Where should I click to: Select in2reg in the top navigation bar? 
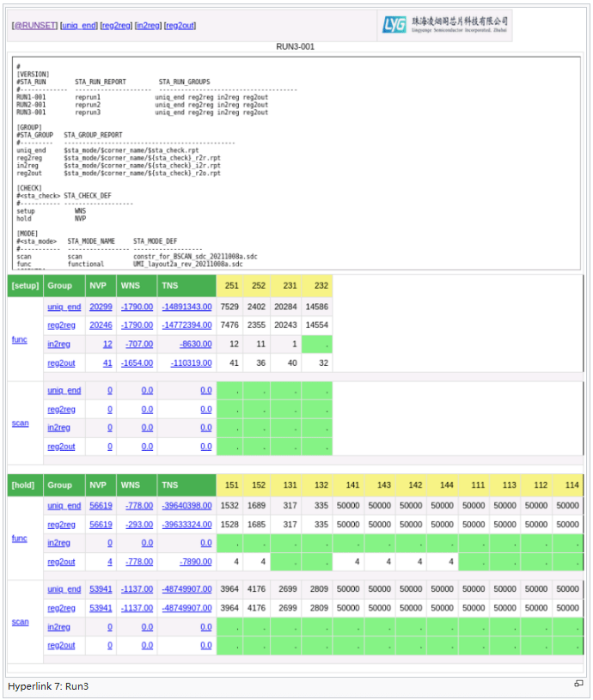[148, 26]
